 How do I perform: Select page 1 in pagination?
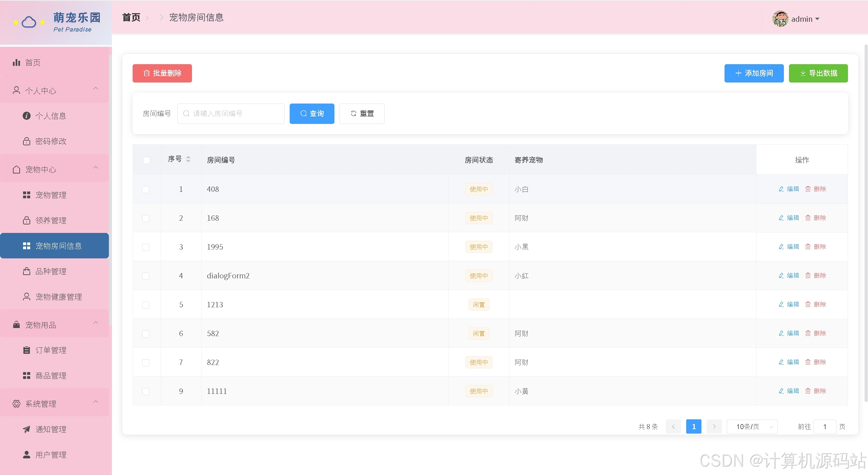coord(694,426)
